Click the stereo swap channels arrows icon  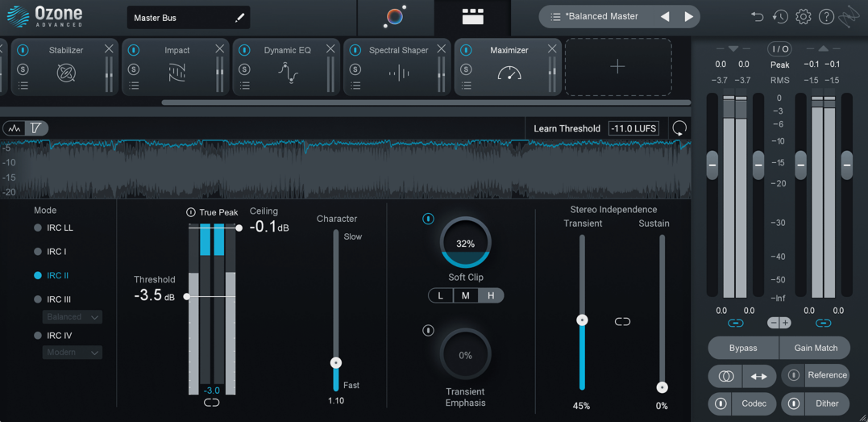point(759,376)
